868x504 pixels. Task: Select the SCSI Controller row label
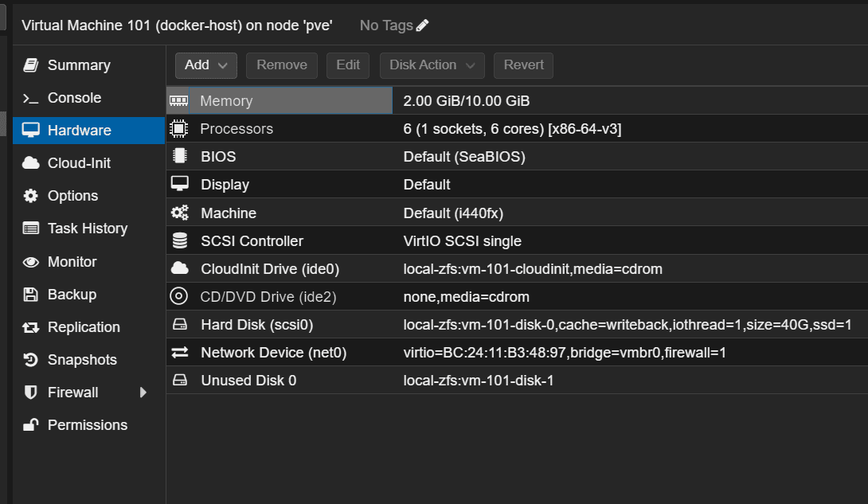pos(252,241)
